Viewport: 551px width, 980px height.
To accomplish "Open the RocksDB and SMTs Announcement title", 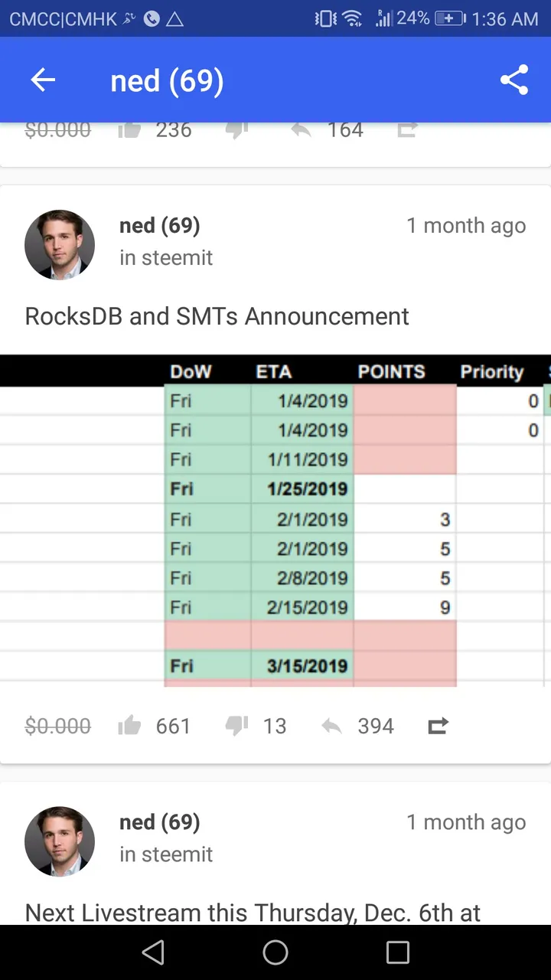I will (217, 316).
